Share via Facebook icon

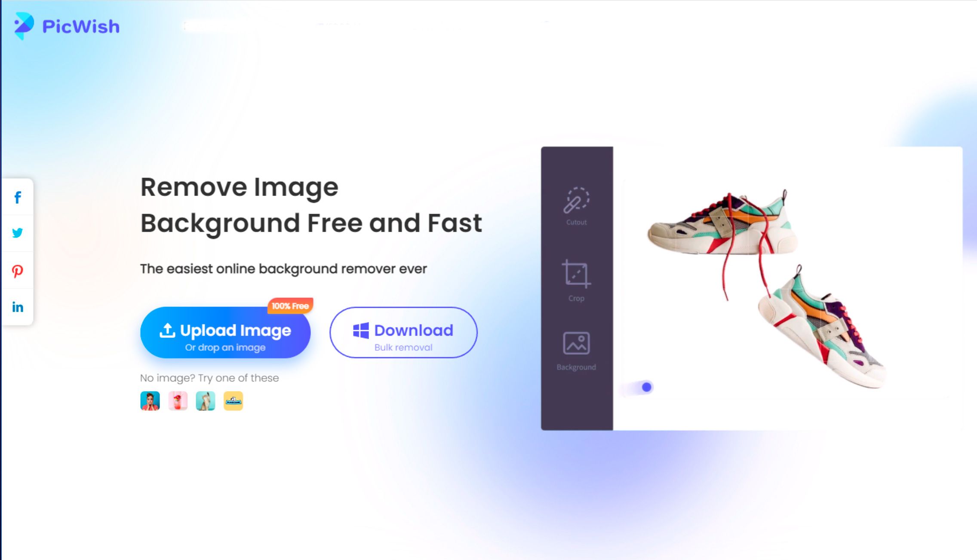(18, 196)
